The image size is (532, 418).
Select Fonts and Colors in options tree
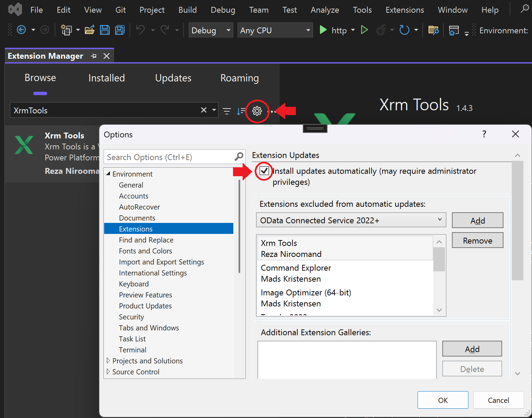tap(145, 251)
